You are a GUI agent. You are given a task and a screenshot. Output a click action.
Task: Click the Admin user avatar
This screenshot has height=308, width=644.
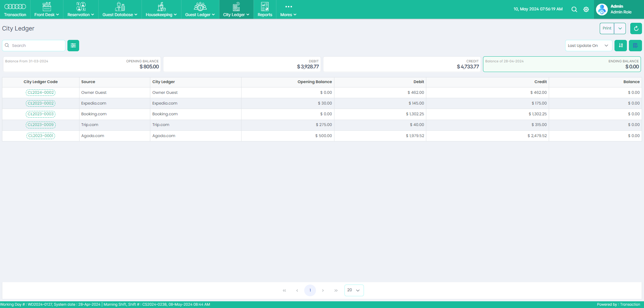click(x=602, y=9)
